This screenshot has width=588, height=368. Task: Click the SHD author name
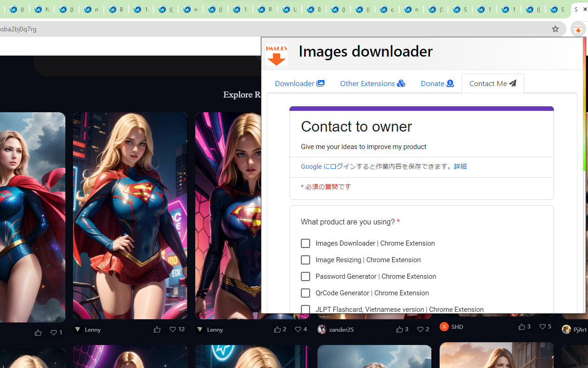tap(457, 327)
